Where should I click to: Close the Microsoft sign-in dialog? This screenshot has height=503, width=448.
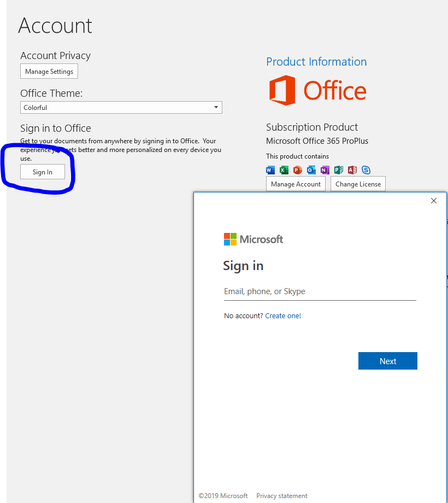pos(434,201)
